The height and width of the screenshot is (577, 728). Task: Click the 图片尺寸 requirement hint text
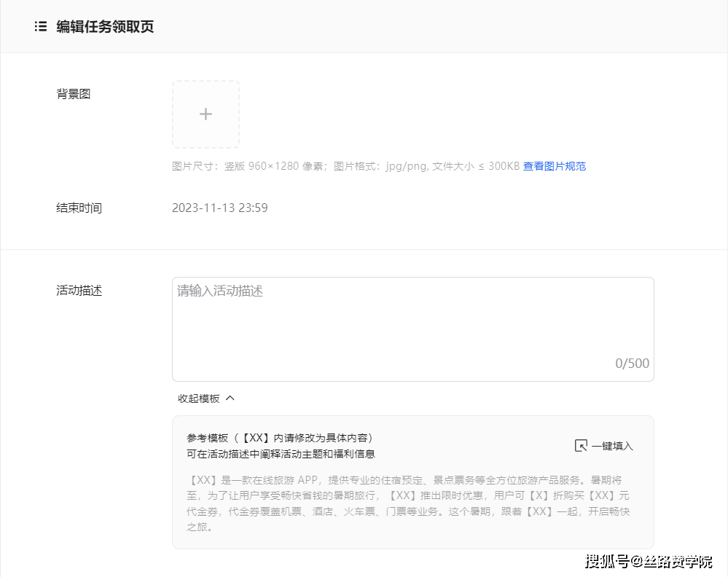tap(346, 166)
